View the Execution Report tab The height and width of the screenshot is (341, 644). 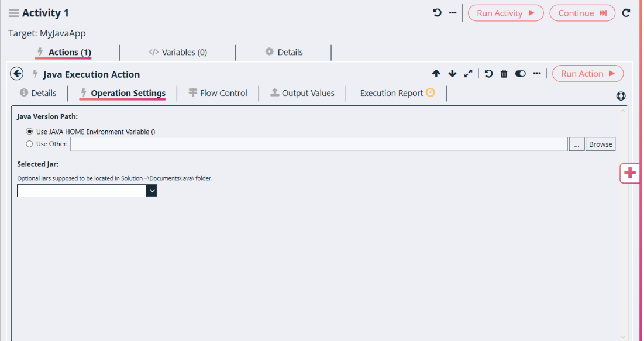(x=397, y=93)
